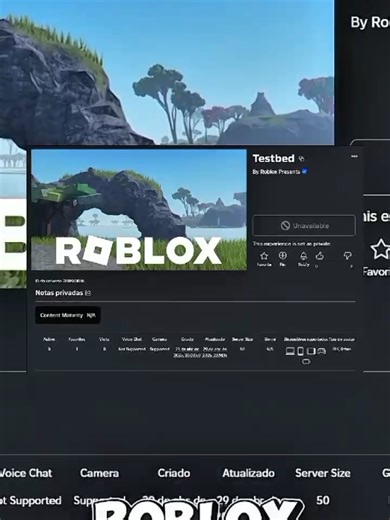Screen dimensions: 390x520
Task: Click the icon next to the Testbed title
Action: point(301,159)
